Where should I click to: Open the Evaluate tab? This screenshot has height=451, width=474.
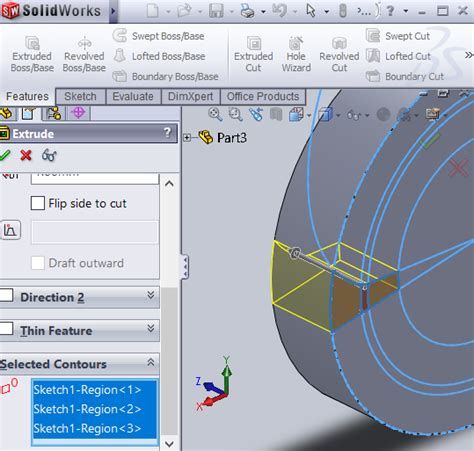click(133, 97)
